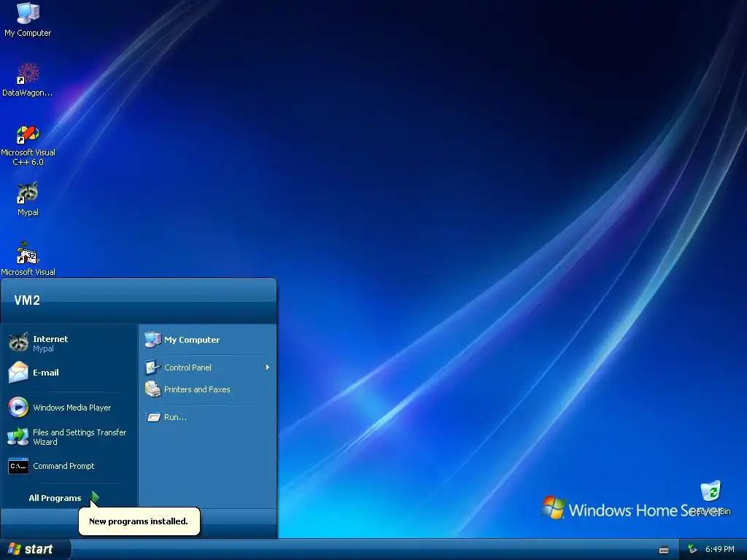The width and height of the screenshot is (747, 560).
Task: Click the VM2 user name header
Action: click(x=27, y=300)
